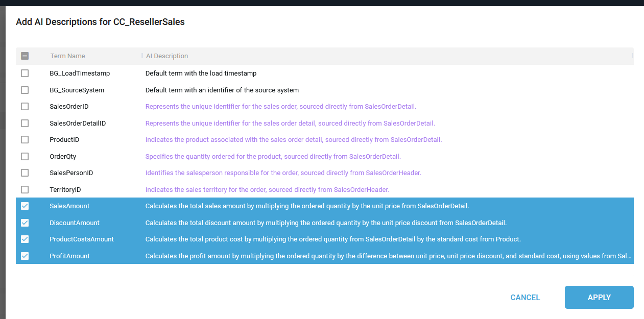Click the ProfitAmount description cell
This screenshot has height=319, width=644.
point(388,256)
